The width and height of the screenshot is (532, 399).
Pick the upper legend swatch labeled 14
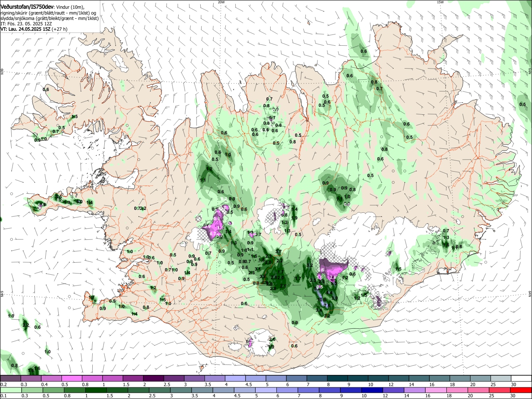tap(419, 379)
